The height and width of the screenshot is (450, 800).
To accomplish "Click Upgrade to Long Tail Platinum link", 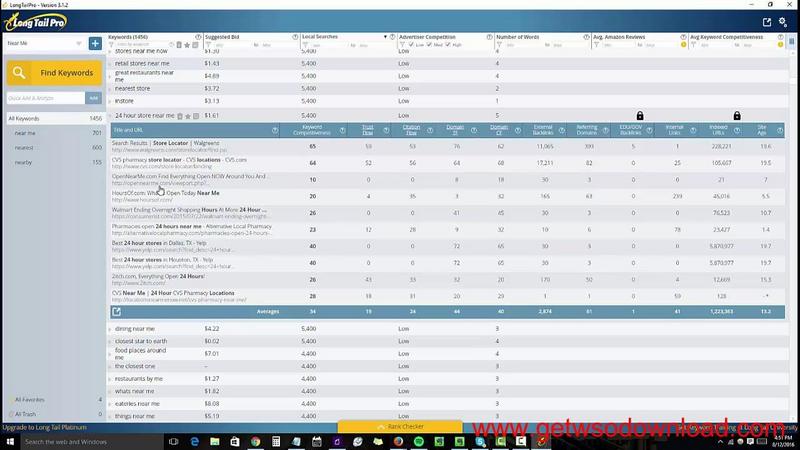I will coord(44,428).
